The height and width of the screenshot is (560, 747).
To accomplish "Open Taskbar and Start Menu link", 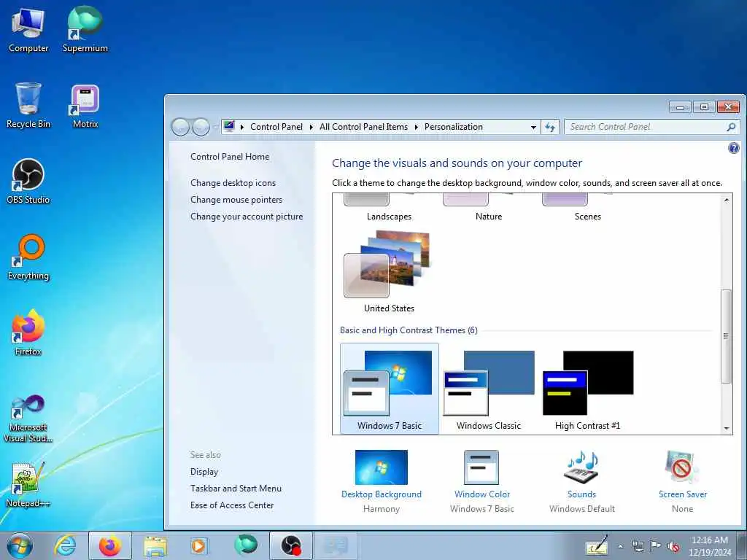I will (236, 488).
